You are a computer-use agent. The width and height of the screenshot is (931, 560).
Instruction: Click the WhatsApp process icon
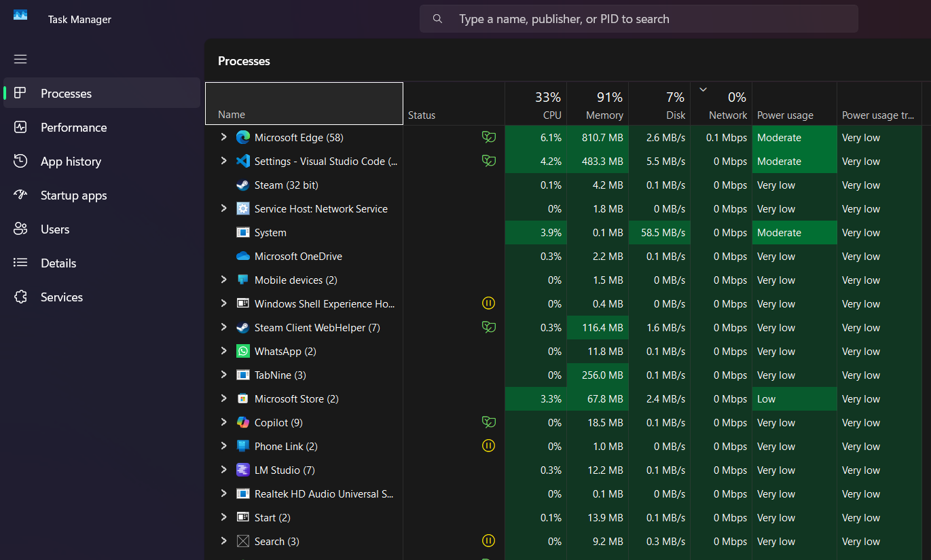coord(243,352)
